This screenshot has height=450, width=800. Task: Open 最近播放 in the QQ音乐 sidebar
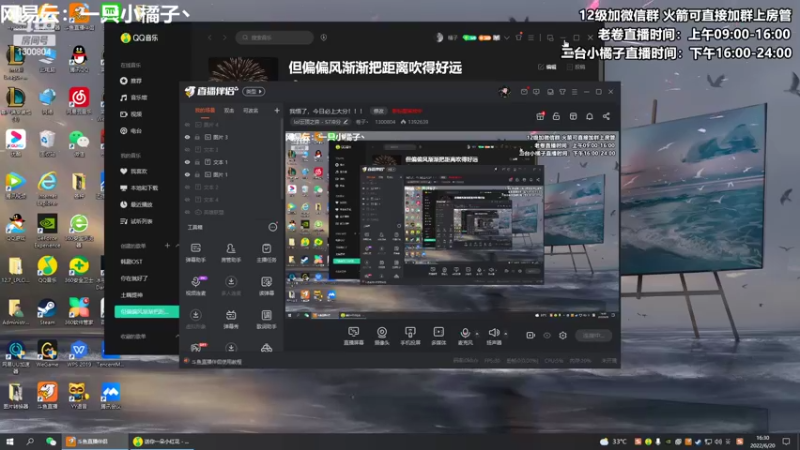pos(136,205)
